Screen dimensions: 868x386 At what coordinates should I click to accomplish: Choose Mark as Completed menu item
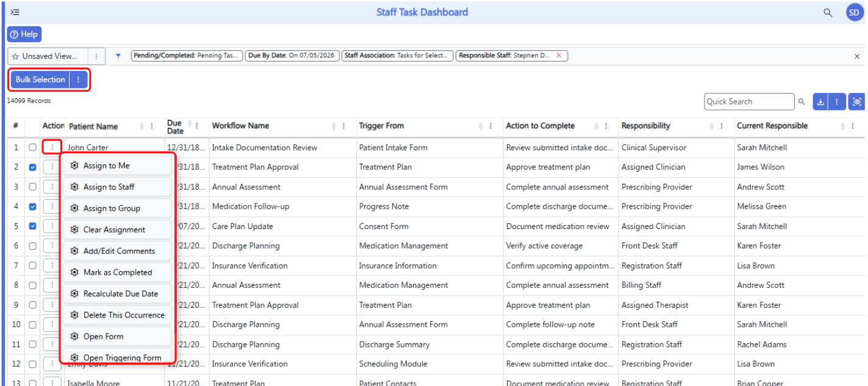(118, 272)
